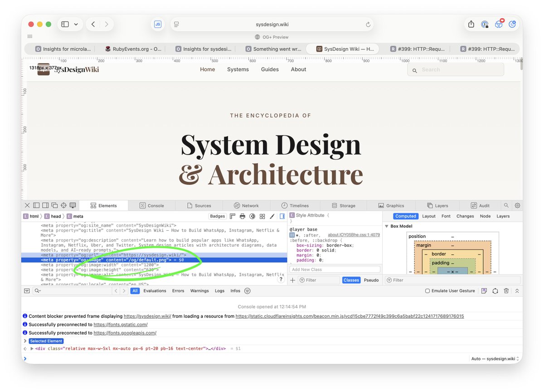Enable Emulate User Gesture checkbox

(x=427, y=290)
